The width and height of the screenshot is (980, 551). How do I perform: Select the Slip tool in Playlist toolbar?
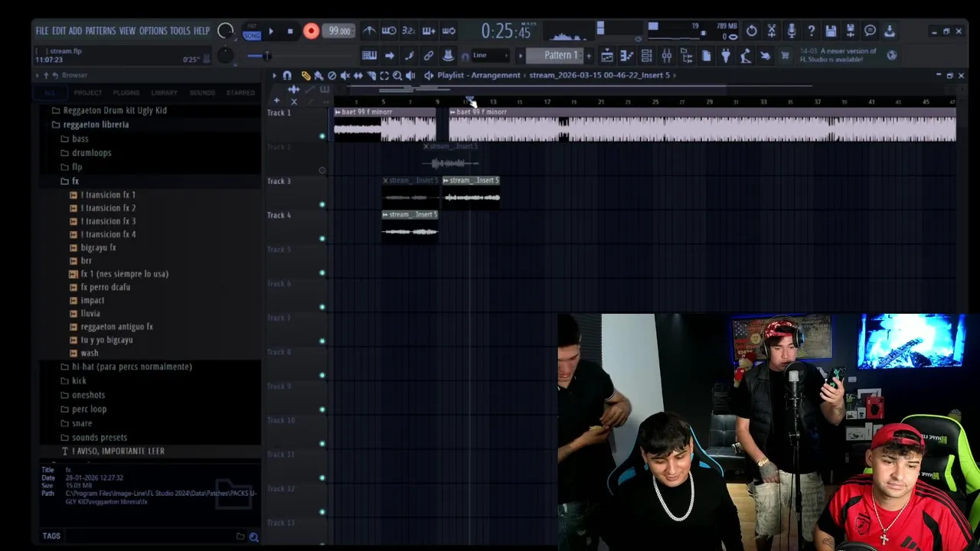pyautogui.click(x=358, y=76)
